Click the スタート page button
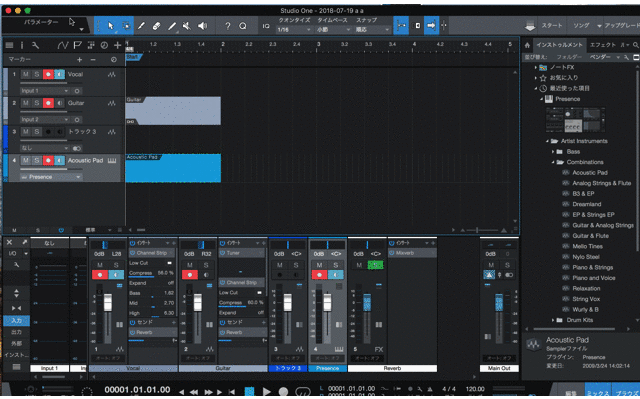 pyautogui.click(x=552, y=26)
